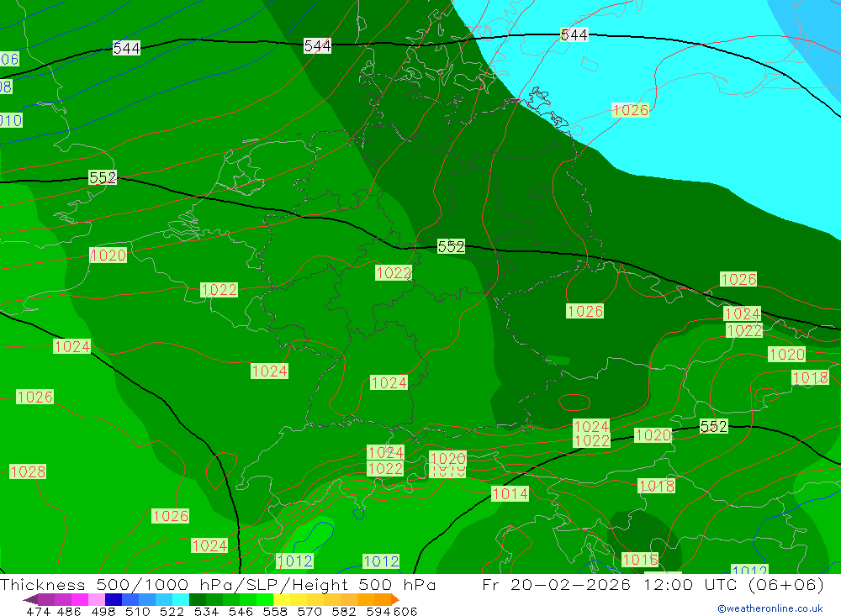Click the purple left arrow of the legend
The height and width of the screenshot is (616, 841).
(x=29, y=600)
